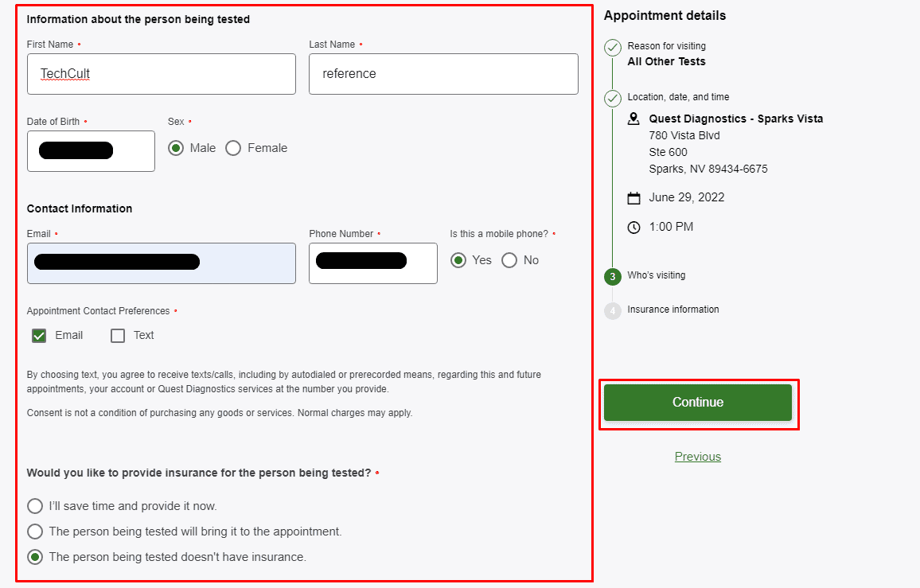
Task: Choose 'will bring it to the appointment' option
Action: [35, 531]
